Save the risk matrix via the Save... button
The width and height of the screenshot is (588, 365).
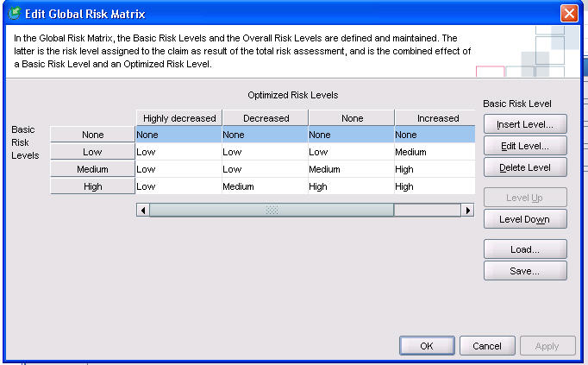pos(525,271)
